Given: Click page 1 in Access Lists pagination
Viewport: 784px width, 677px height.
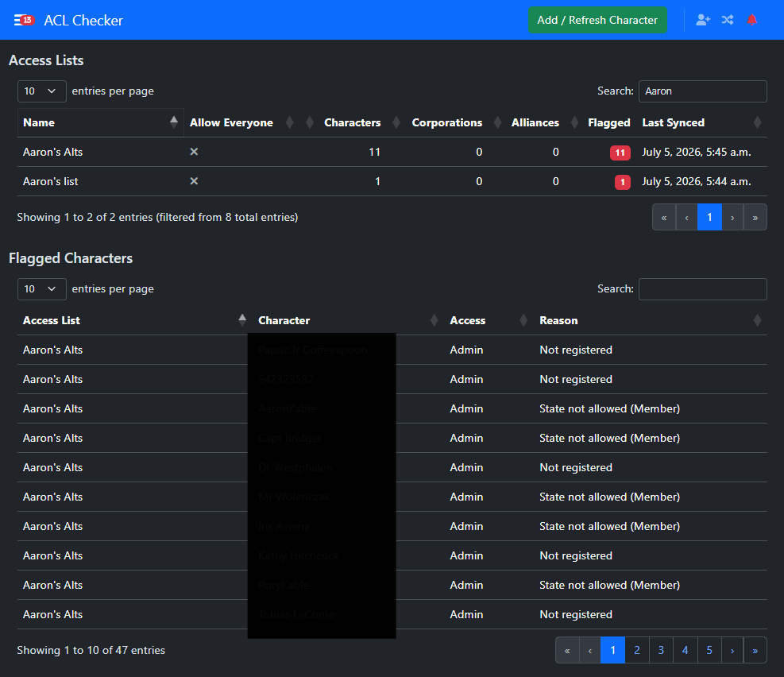Looking at the screenshot, I should (x=709, y=217).
